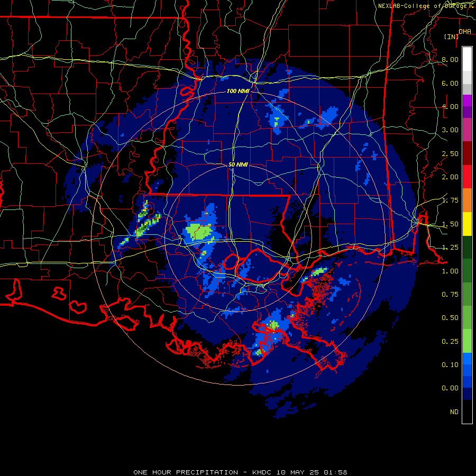Pick the orange swatch beside 1.75
Image resolution: width=476 pixels, height=476 pixels.
[467, 200]
